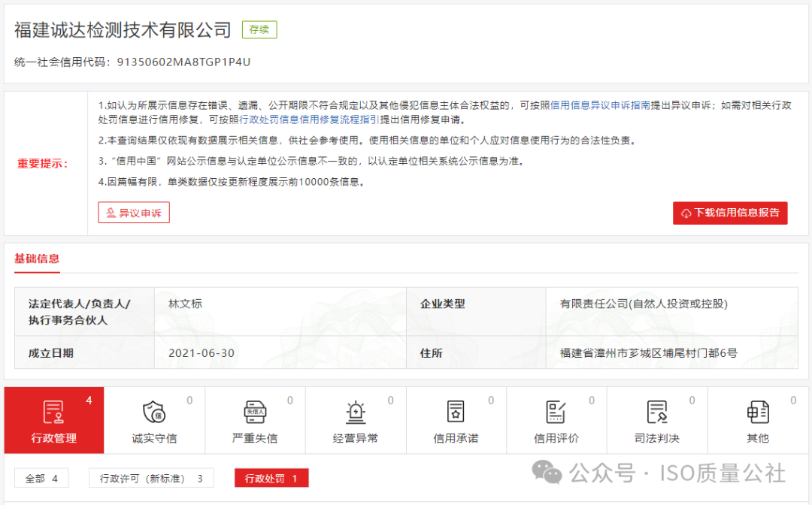Screen dimensions: 812x505
Task: Select the 行政许可（新标准）3 filter
Action: click(x=150, y=477)
